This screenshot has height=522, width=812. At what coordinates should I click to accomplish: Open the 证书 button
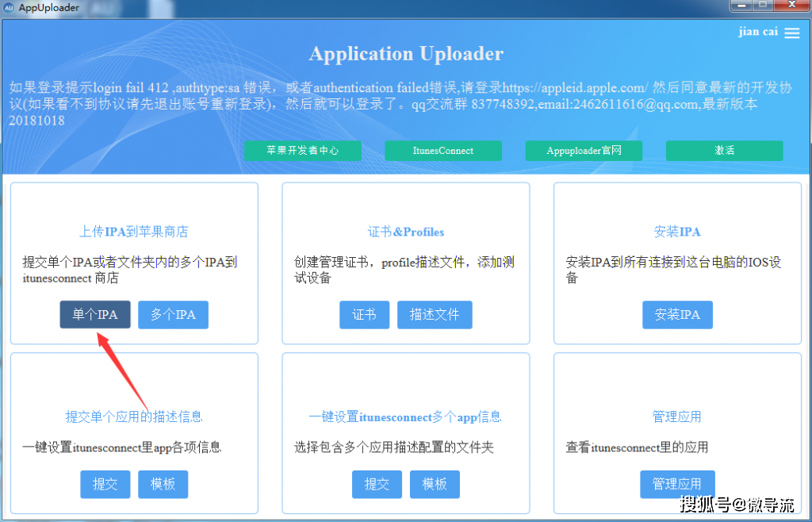pyautogui.click(x=364, y=314)
